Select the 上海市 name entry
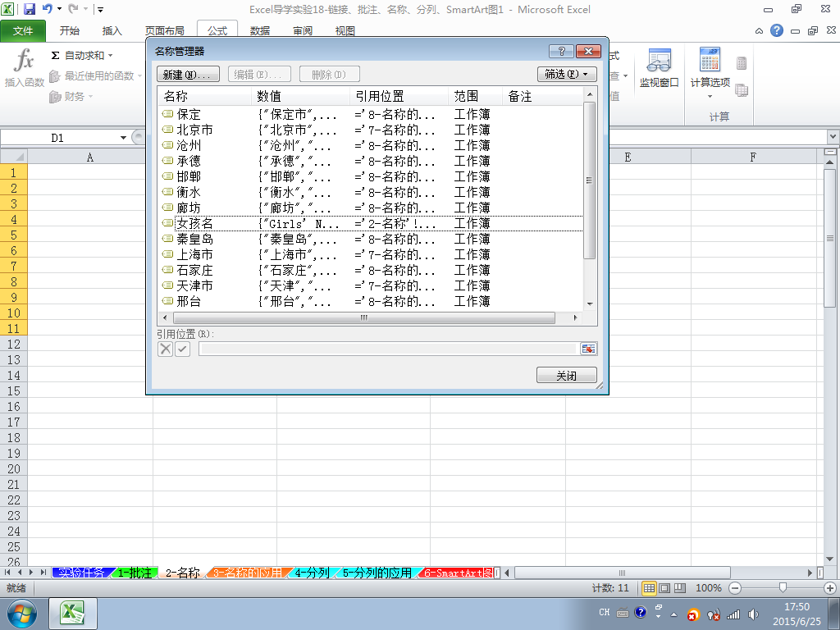 (371, 254)
